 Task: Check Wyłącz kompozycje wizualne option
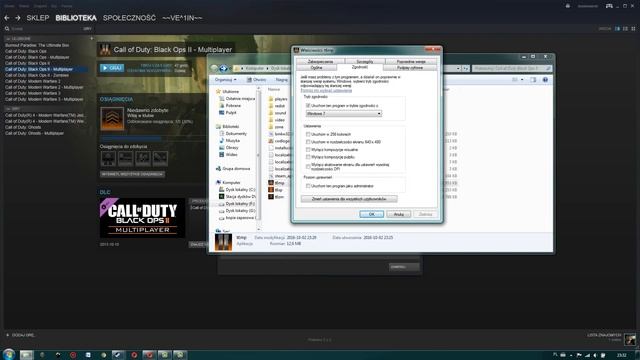click(308, 150)
